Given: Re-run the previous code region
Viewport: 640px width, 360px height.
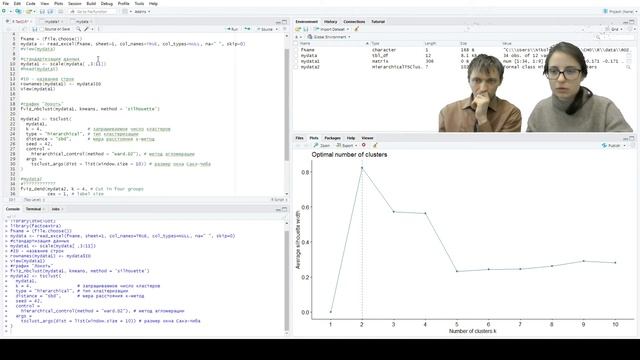Looking at the screenshot, I should click(247, 29).
